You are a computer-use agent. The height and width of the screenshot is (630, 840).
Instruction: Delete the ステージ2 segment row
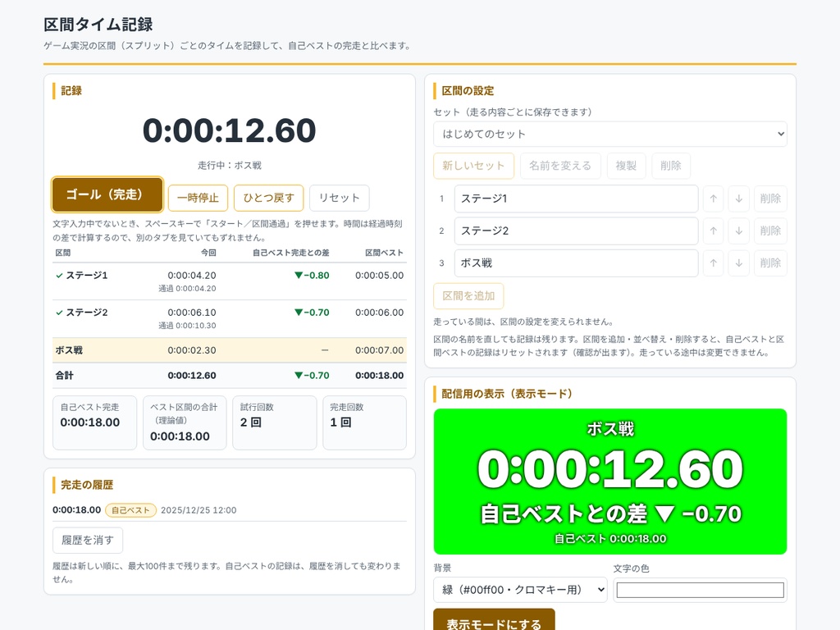770,231
